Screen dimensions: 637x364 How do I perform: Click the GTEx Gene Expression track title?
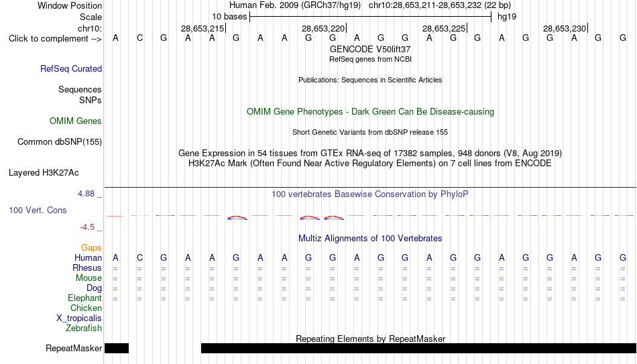click(370, 153)
